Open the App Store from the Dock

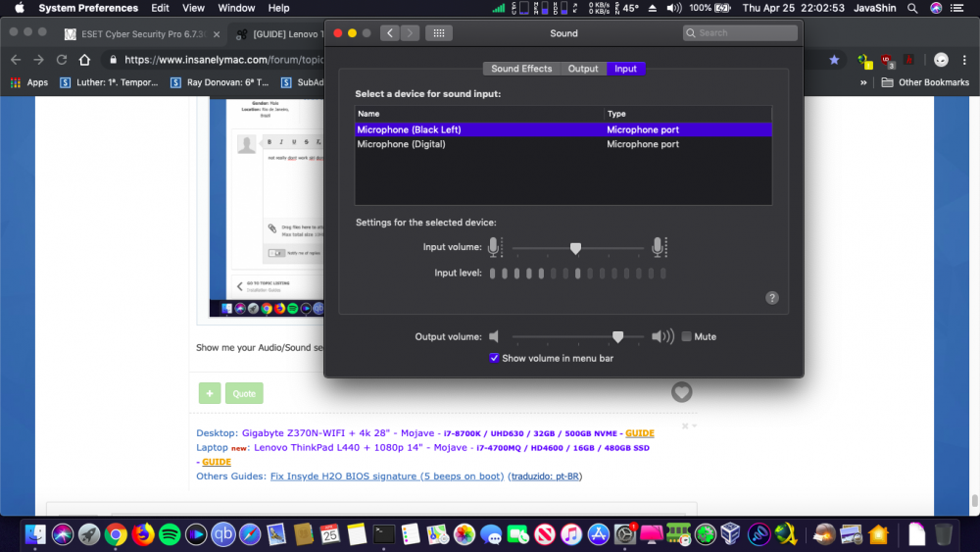click(x=598, y=534)
